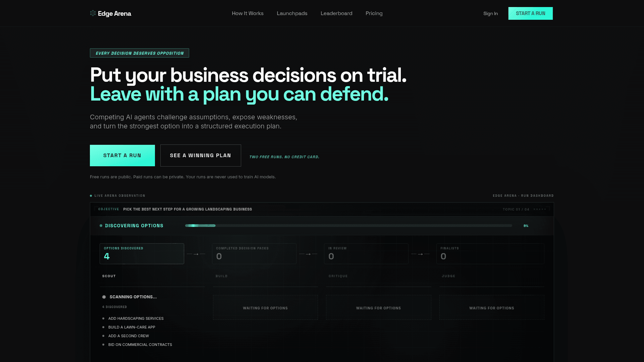Image resolution: width=644 pixels, height=362 pixels.
Task: Click Waiting for Options under Build
Action: [265, 308]
